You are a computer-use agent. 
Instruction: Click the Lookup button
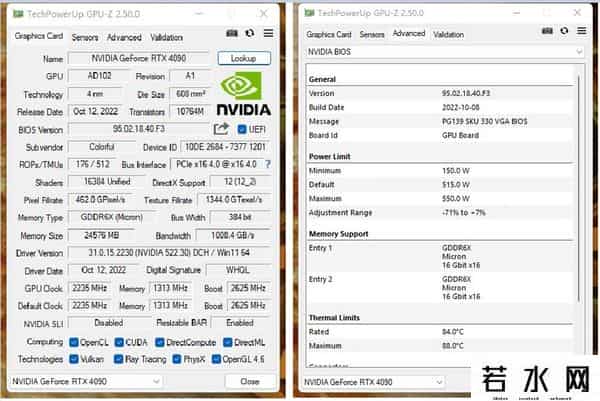coord(244,58)
